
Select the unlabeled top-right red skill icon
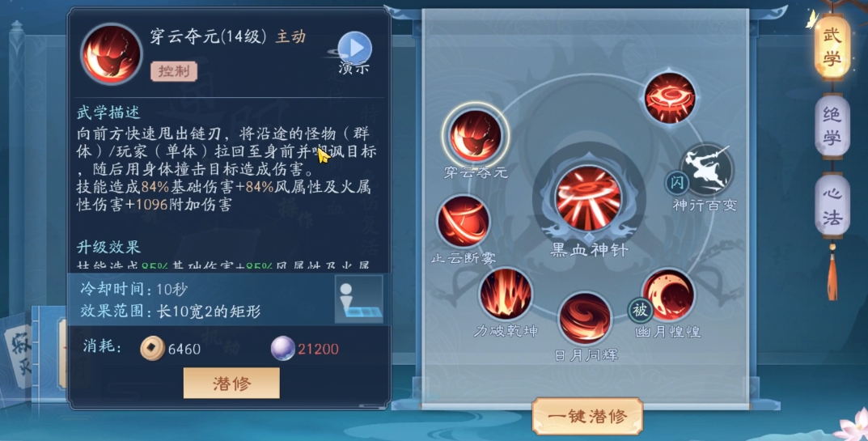point(671,98)
